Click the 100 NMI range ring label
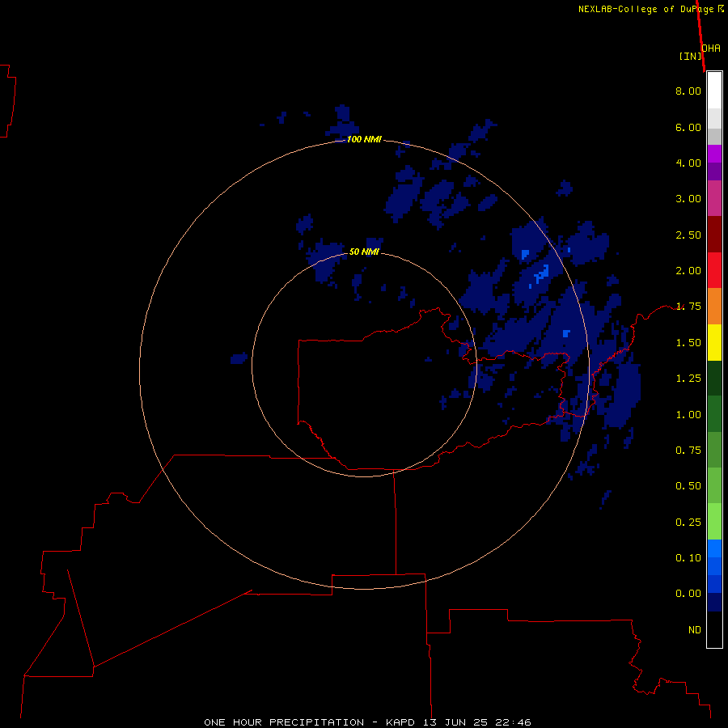728x728 pixels. 364,139
